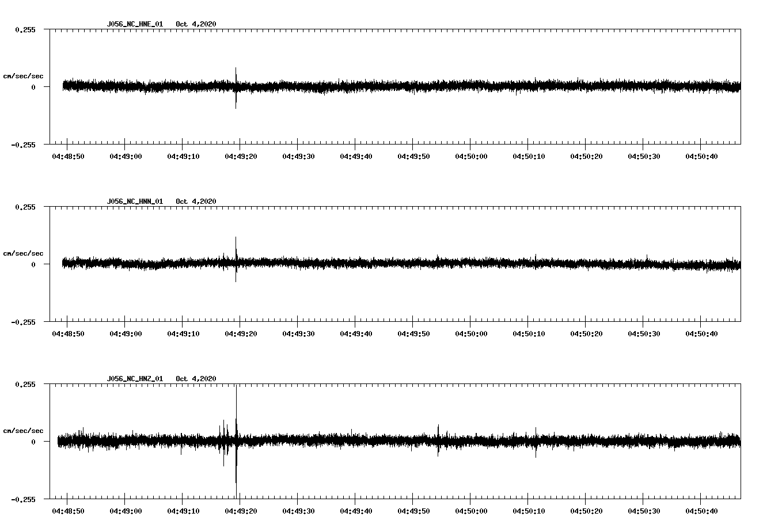Select the cm/sec/sec unit label on middle plot
782x532 pixels.
tap(24, 253)
